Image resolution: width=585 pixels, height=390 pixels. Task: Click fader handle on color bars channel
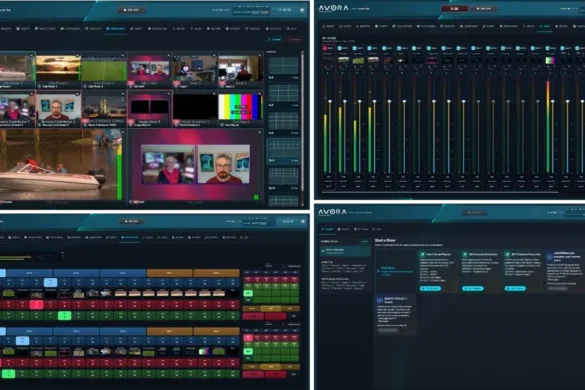pyautogui.click(x=553, y=102)
